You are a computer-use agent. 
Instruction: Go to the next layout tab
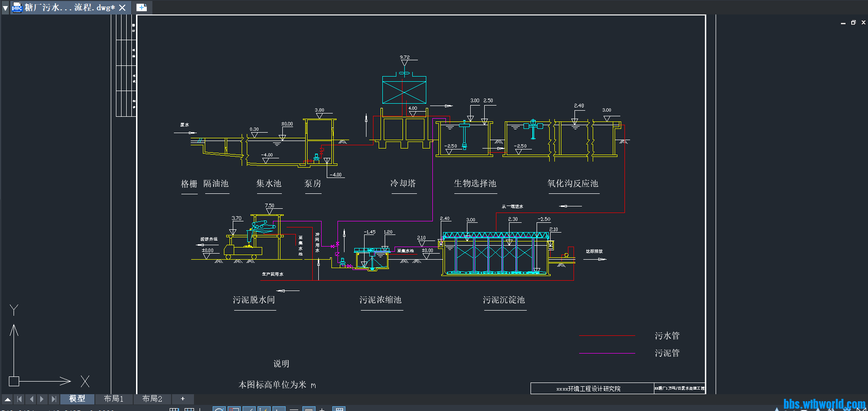coord(42,399)
